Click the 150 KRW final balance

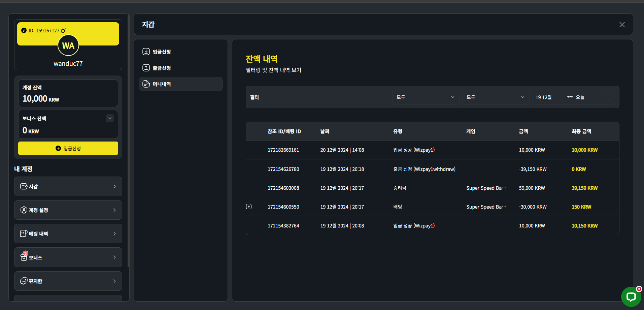pyautogui.click(x=581, y=207)
